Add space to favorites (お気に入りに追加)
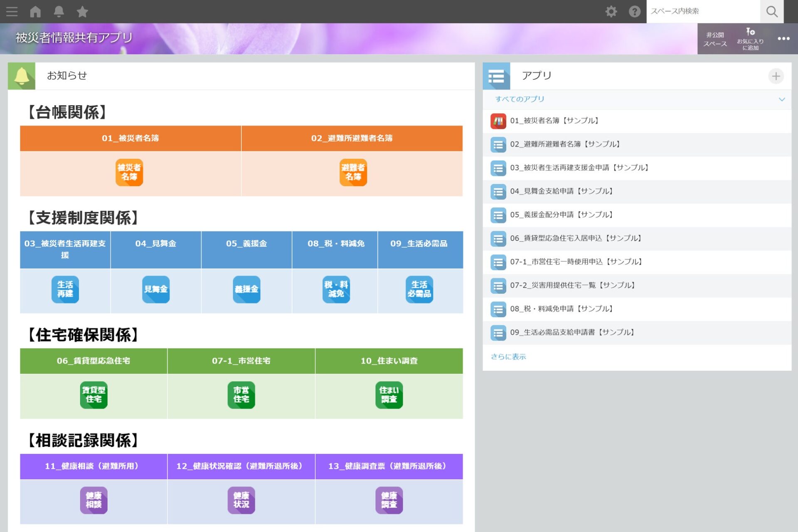 750,39
